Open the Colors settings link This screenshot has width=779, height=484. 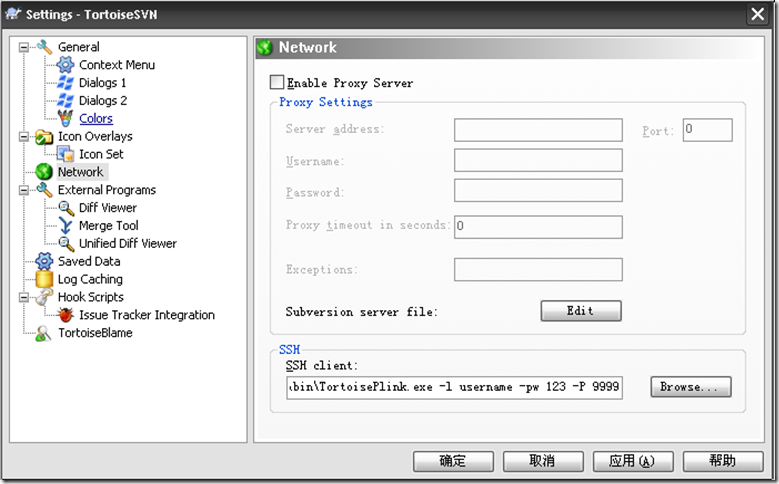click(96, 118)
